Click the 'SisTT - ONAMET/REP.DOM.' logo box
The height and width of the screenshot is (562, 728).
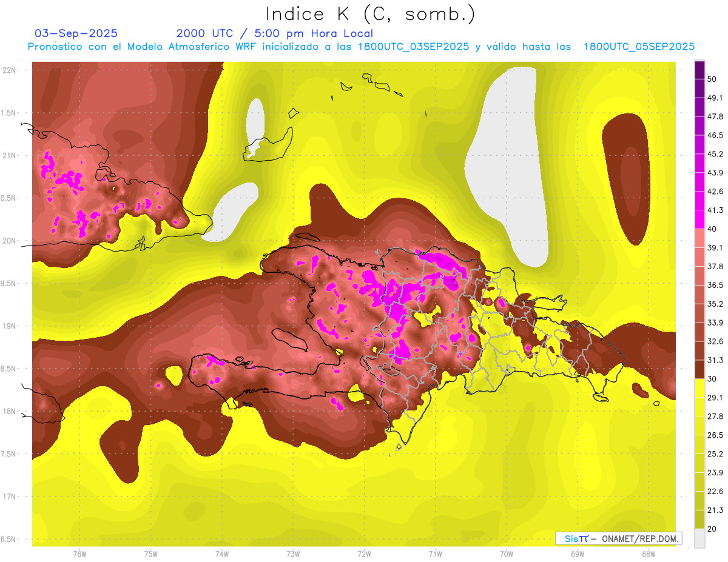click(619, 538)
